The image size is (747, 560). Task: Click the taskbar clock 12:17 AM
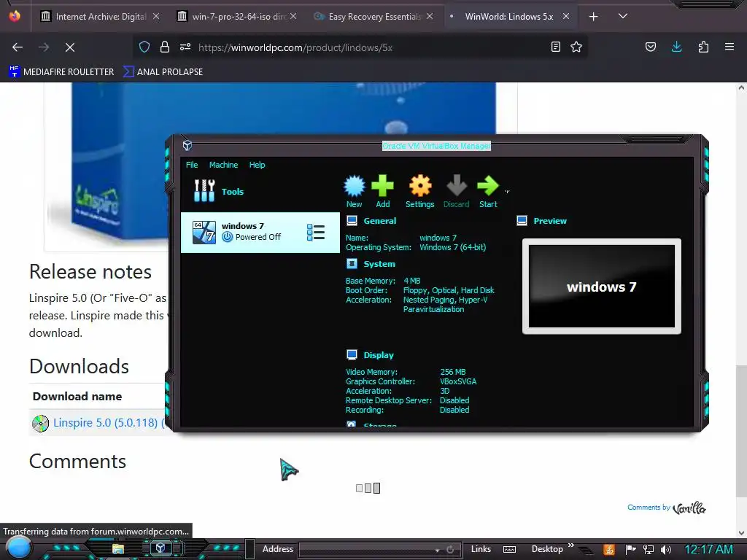(708, 550)
